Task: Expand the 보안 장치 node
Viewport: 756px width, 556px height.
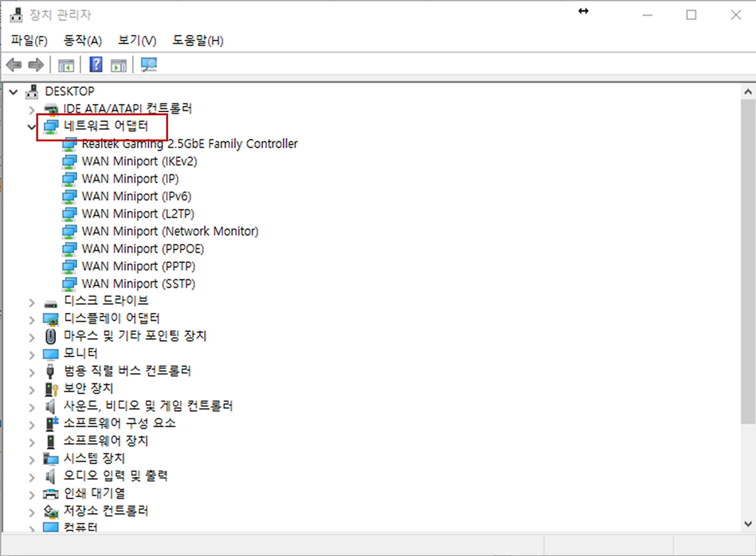Action: click(32, 389)
